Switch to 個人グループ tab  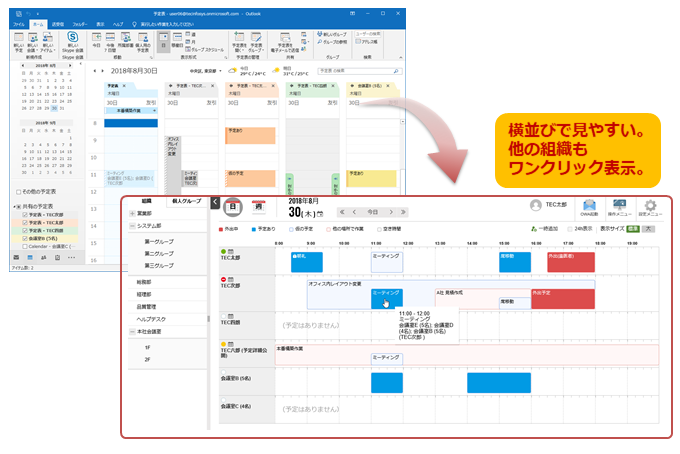(186, 201)
